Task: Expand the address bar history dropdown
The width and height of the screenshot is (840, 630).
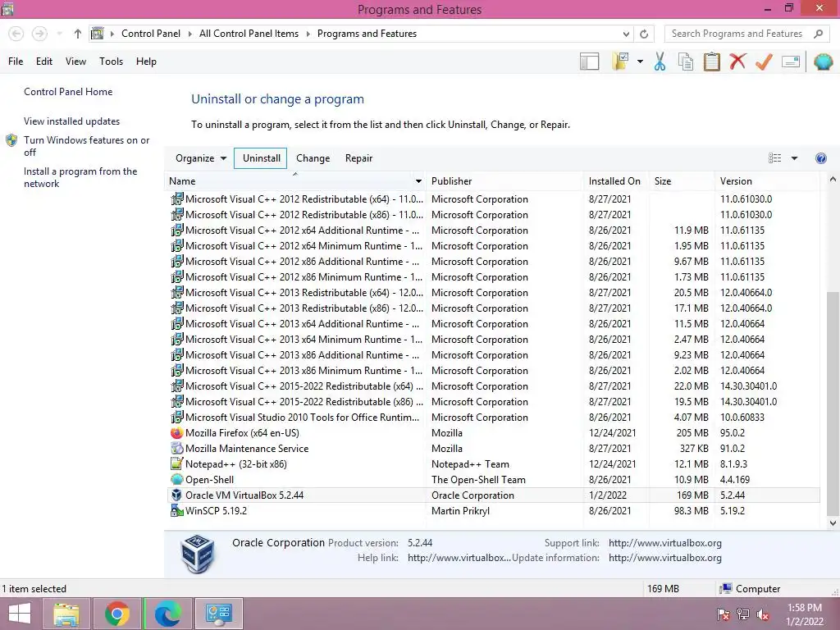Action: coord(626,34)
